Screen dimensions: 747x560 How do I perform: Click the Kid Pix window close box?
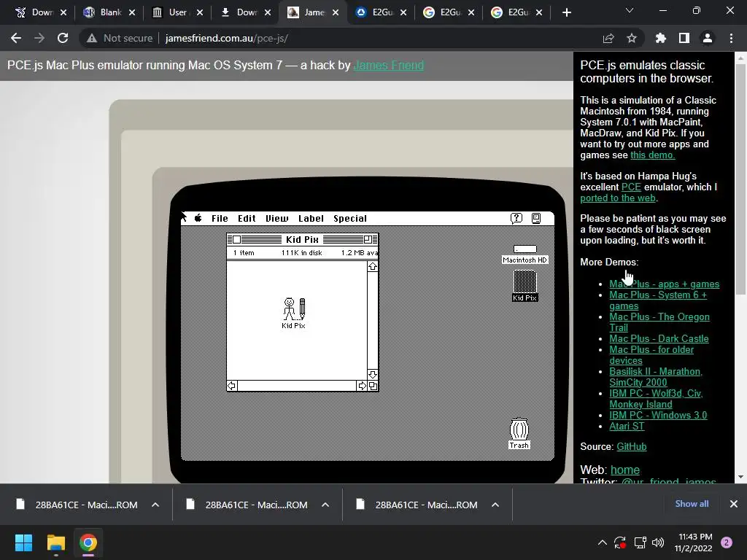(x=236, y=239)
